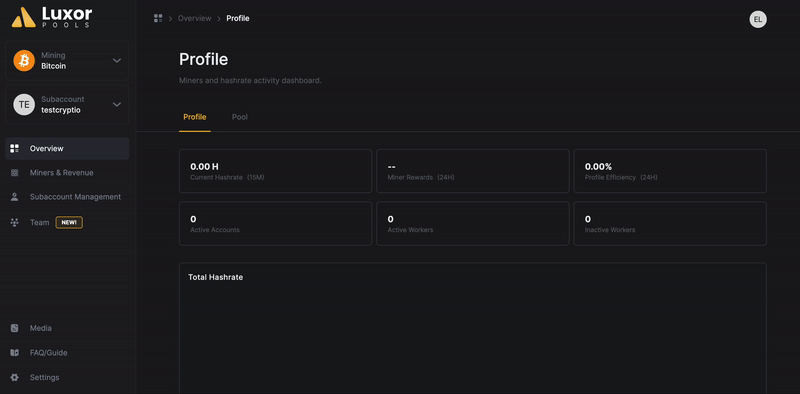Image resolution: width=800 pixels, height=394 pixels.
Task: Click the Profile Efficiency card
Action: 670,171
